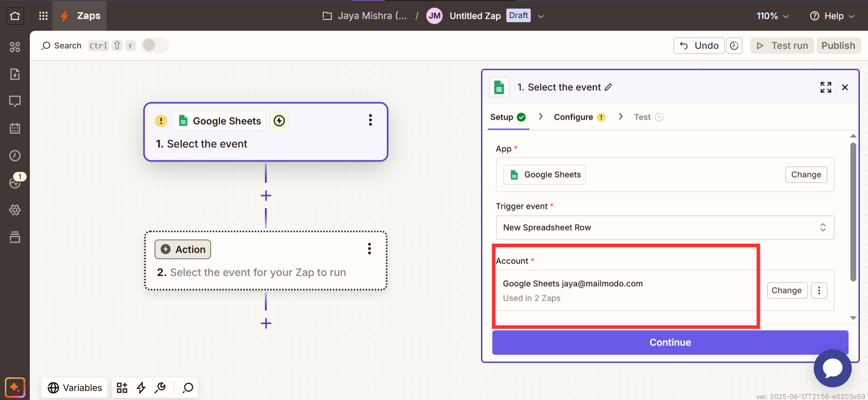
Task: Select the Google Sheets chip in step 1
Action: pos(220,121)
